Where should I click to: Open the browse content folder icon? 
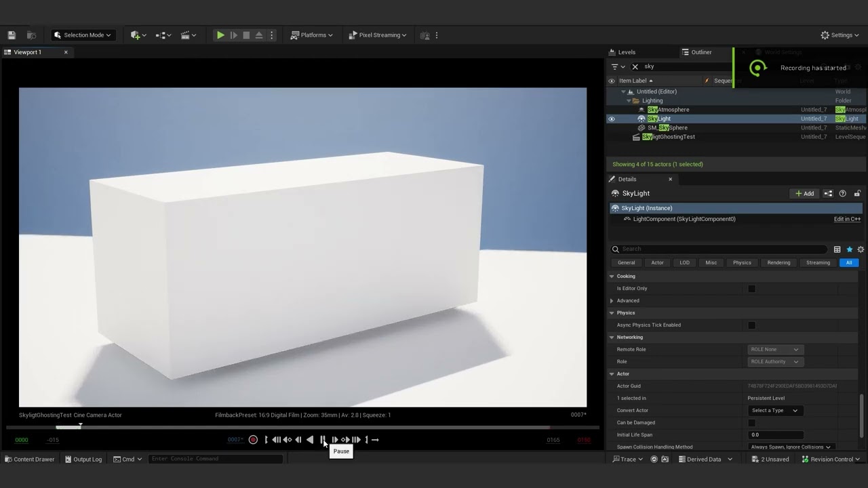(31, 35)
